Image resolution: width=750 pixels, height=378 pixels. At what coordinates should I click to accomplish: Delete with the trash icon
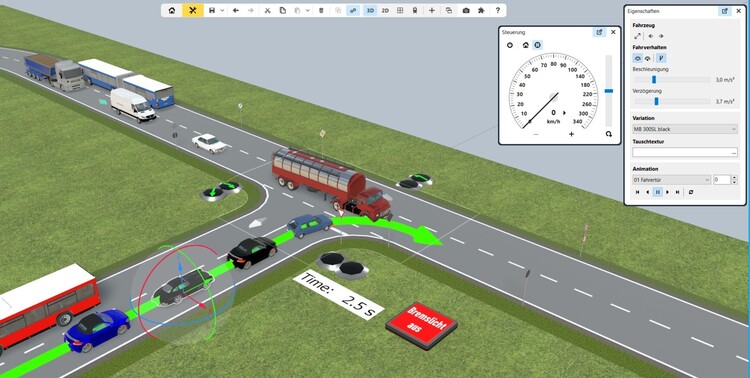point(321,11)
